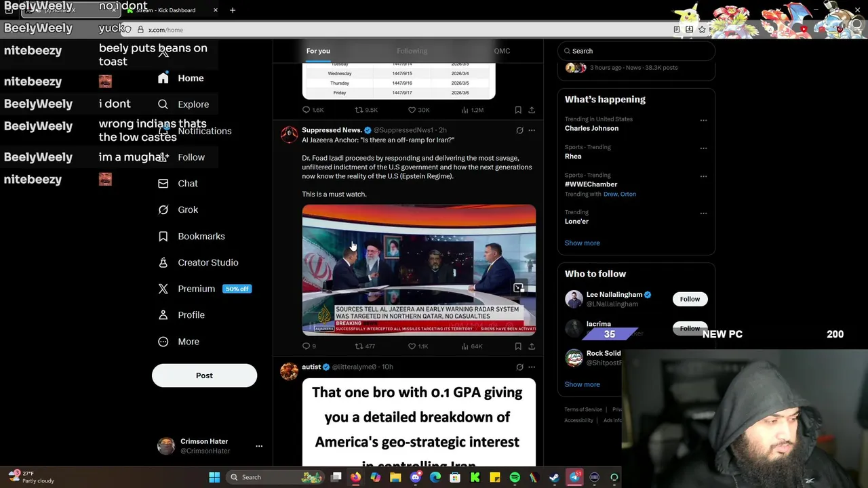Image resolution: width=868 pixels, height=488 pixels.
Task: Expand the More menu in sidebar
Action: coord(179,342)
